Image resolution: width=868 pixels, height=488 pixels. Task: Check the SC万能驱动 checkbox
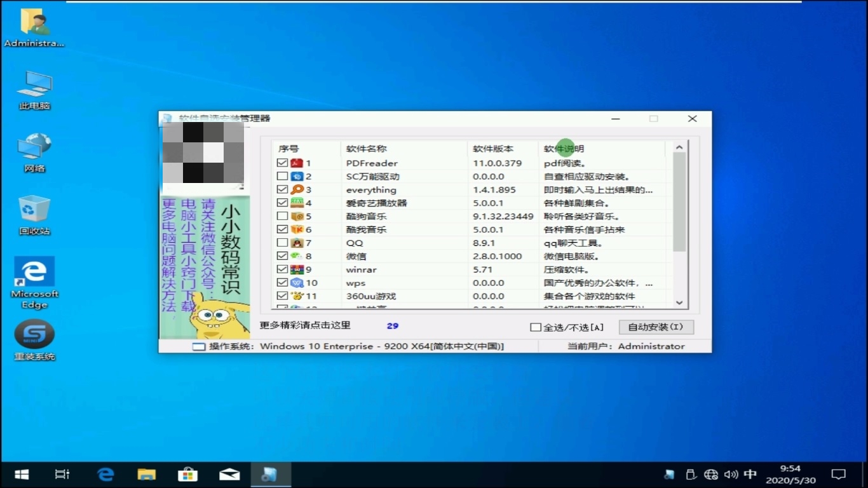coord(281,176)
